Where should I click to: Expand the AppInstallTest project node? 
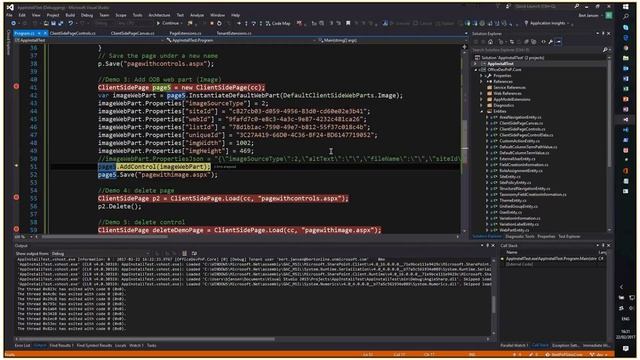point(475,64)
